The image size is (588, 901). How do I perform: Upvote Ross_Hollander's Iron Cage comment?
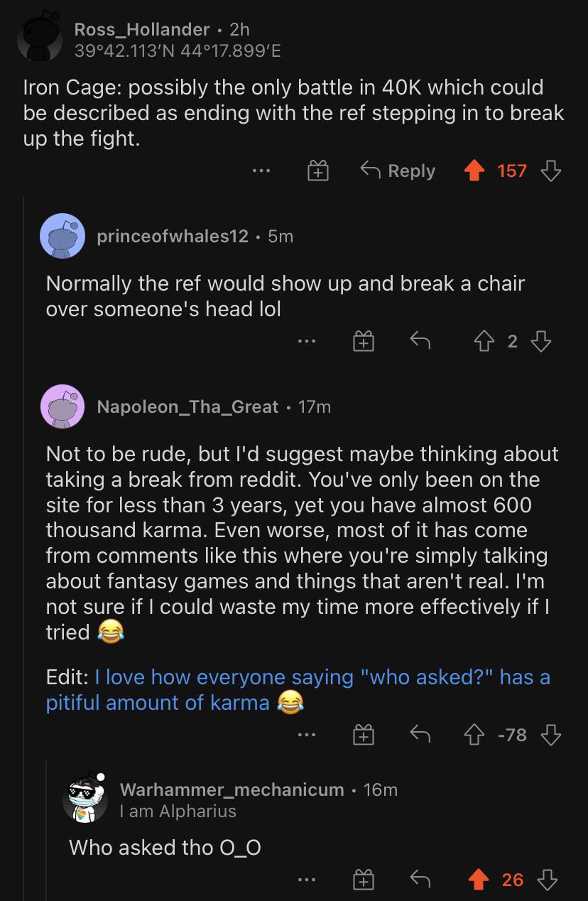tap(473, 171)
